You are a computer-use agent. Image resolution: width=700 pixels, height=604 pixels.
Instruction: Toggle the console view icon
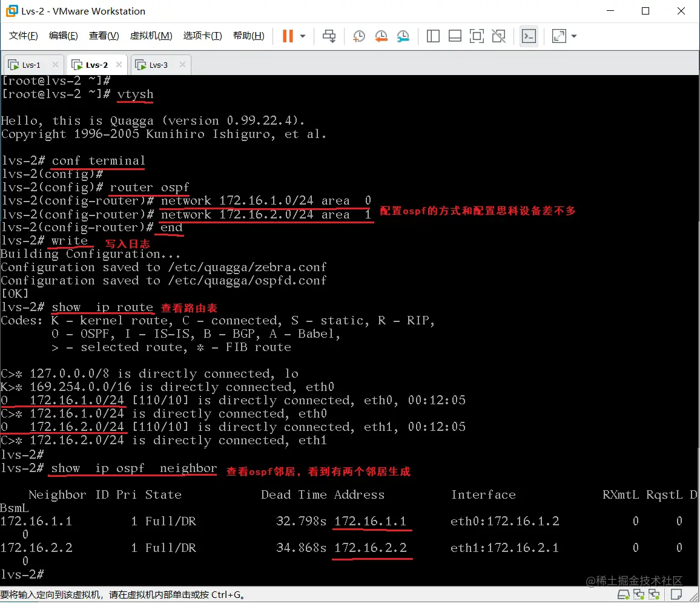click(x=529, y=36)
